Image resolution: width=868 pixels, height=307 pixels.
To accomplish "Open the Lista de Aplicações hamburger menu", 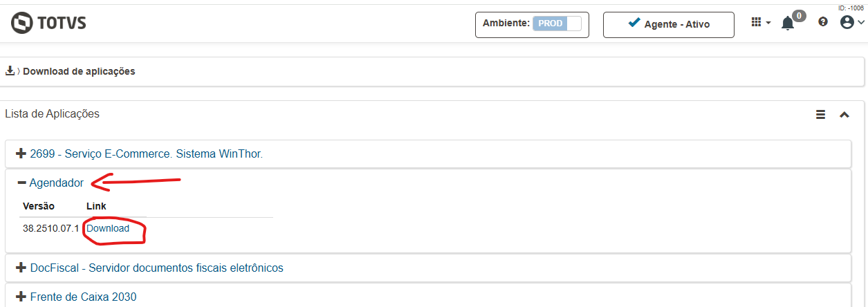I will (x=821, y=115).
